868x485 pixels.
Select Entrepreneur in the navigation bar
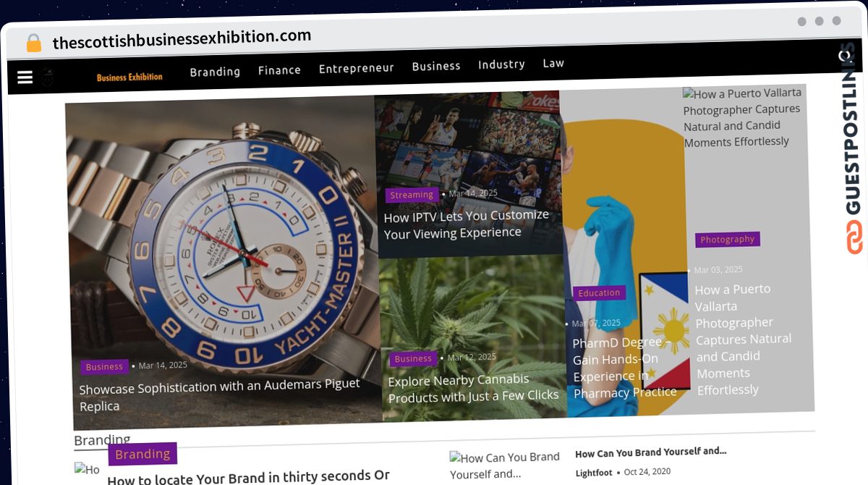[x=357, y=68]
